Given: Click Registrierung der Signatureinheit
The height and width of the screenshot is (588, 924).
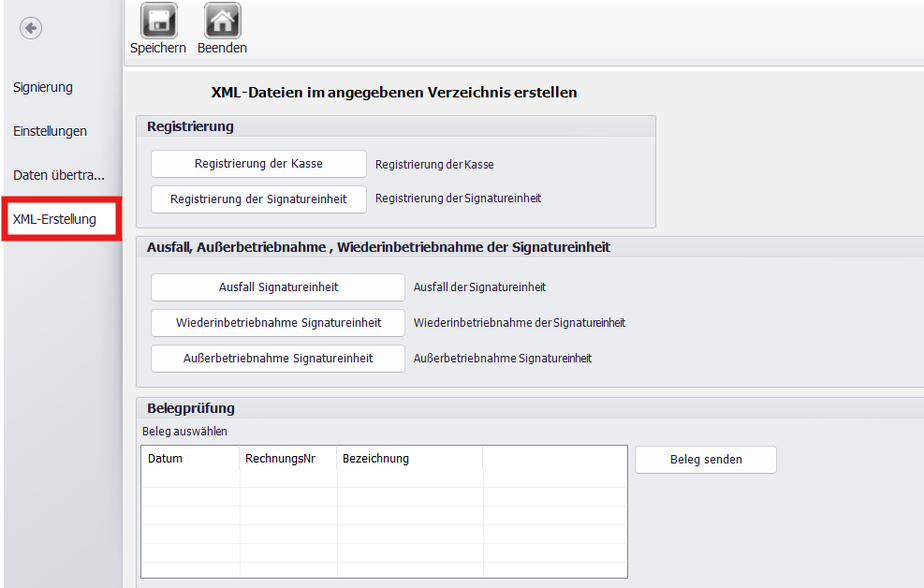Looking at the screenshot, I should [x=257, y=198].
